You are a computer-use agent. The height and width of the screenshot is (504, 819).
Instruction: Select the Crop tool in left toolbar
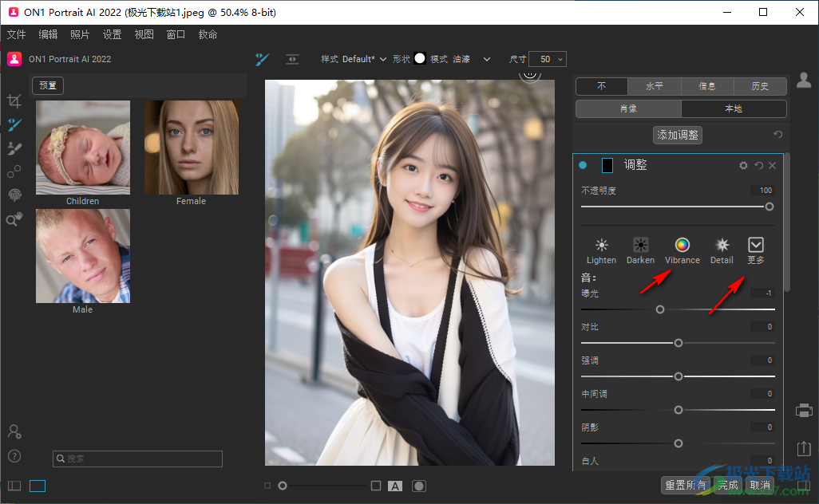[14, 100]
